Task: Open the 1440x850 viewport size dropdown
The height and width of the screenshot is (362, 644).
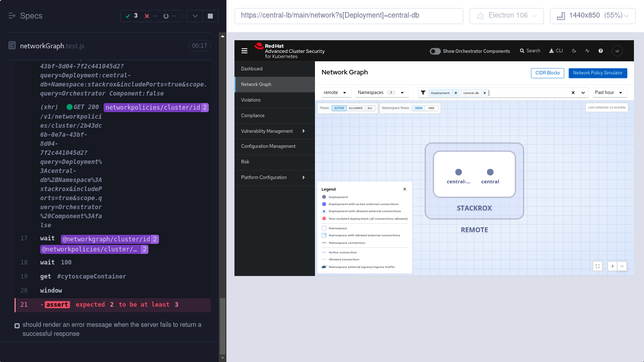Action: click(593, 16)
